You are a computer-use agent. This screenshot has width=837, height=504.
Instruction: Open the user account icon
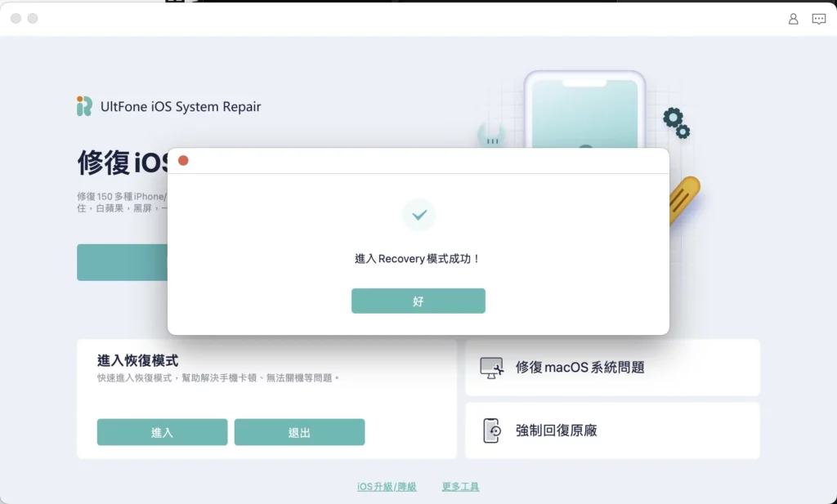(x=793, y=19)
